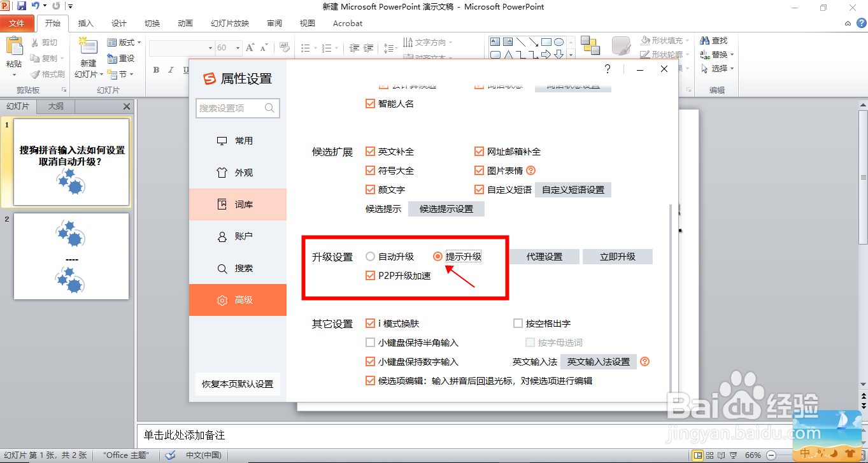
Task: Decrease the list indent level
Action: tap(354, 48)
